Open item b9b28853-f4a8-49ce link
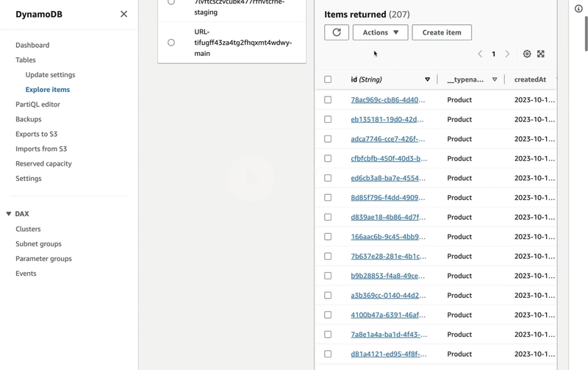 click(x=388, y=276)
